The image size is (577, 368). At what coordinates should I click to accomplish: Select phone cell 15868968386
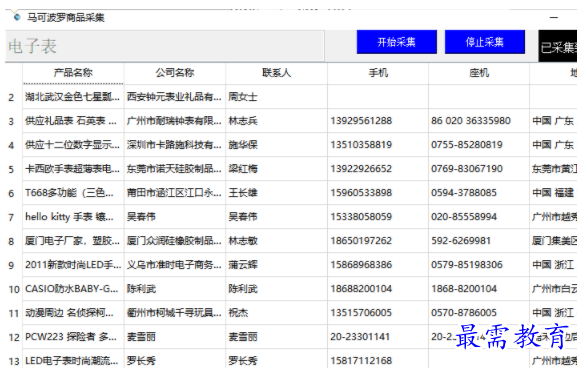378,265
